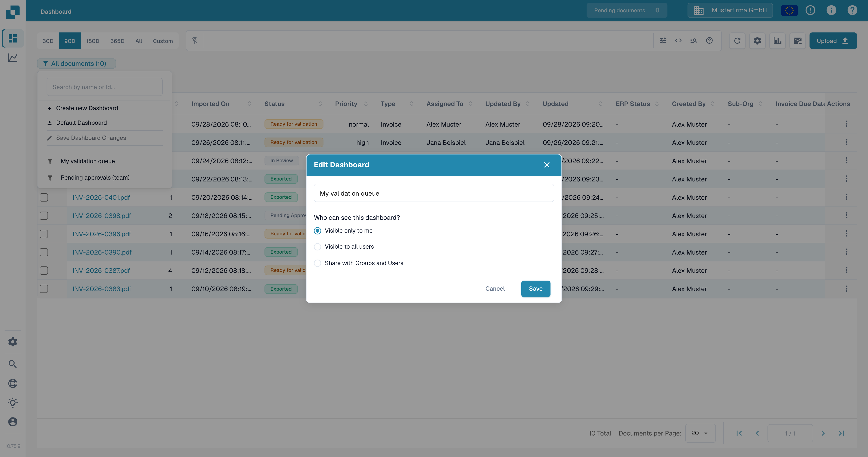The height and width of the screenshot is (457, 868).
Task: Open the info icon in header
Action: [831, 11]
